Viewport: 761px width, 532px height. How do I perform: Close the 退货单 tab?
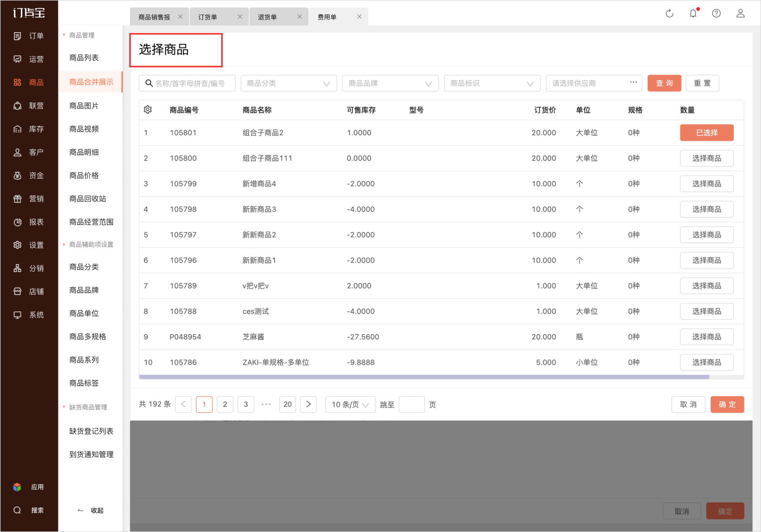(x=299, y=17)
